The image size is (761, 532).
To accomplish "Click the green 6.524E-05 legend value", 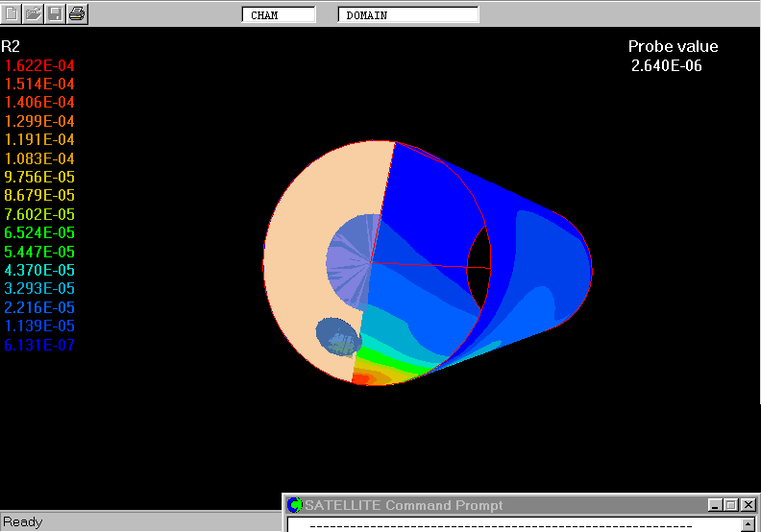I will pyautogui.click(x=39, y=233).
